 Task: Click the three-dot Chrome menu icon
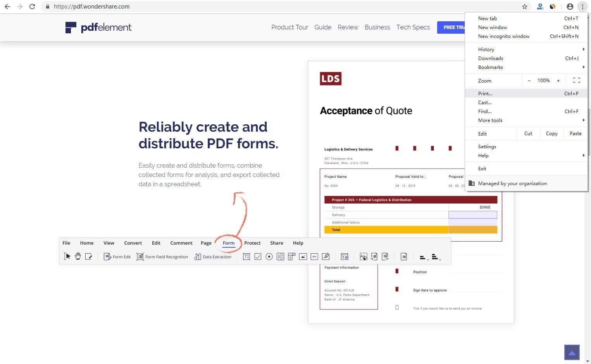point(582,7)
